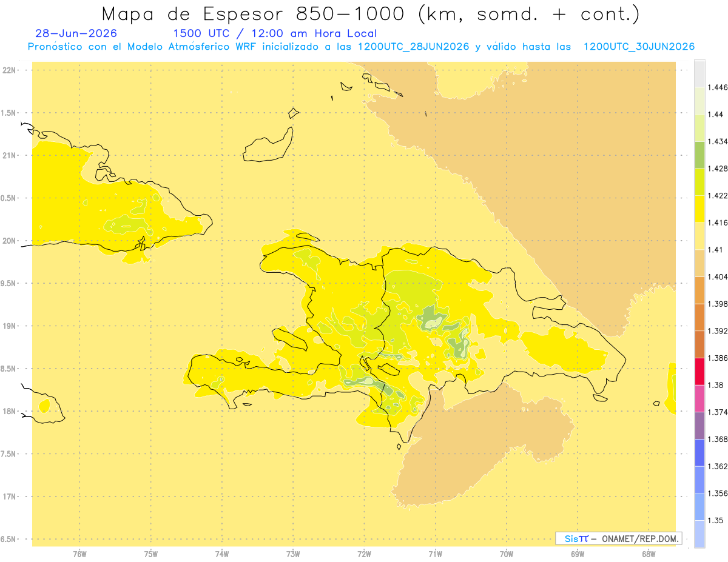728x562 pixels.
Task: Click the '1.44' colorbar value
Action: (716, 115)
